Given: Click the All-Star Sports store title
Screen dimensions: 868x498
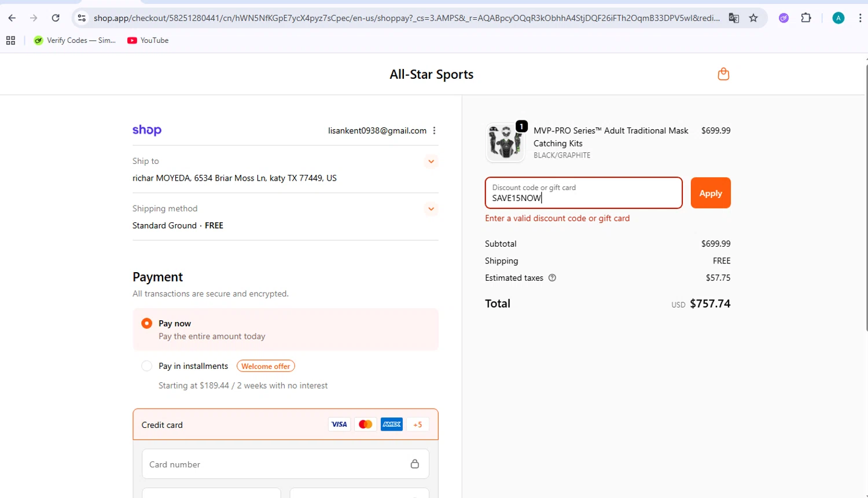Looking at the screenshot, I should coord(432,74).
